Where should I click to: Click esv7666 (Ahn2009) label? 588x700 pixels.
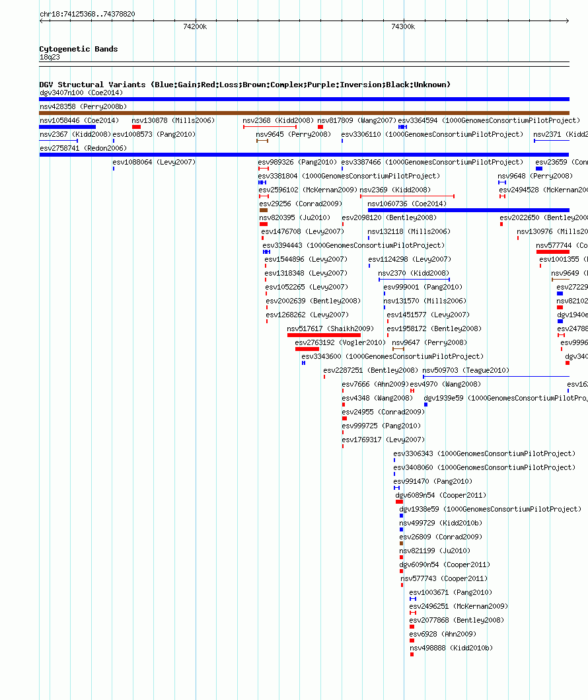(x=375, y=384)
